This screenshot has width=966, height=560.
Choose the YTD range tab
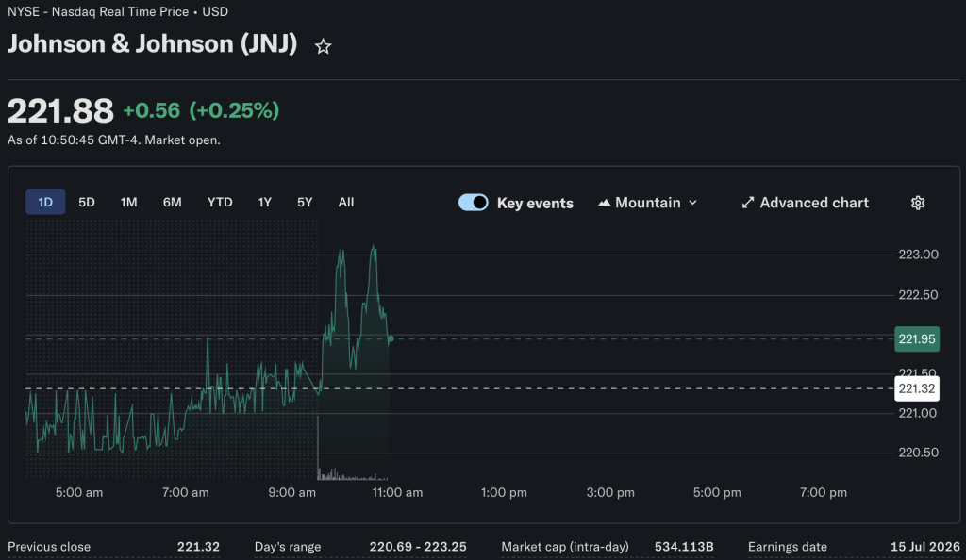[x=219, y=202]
